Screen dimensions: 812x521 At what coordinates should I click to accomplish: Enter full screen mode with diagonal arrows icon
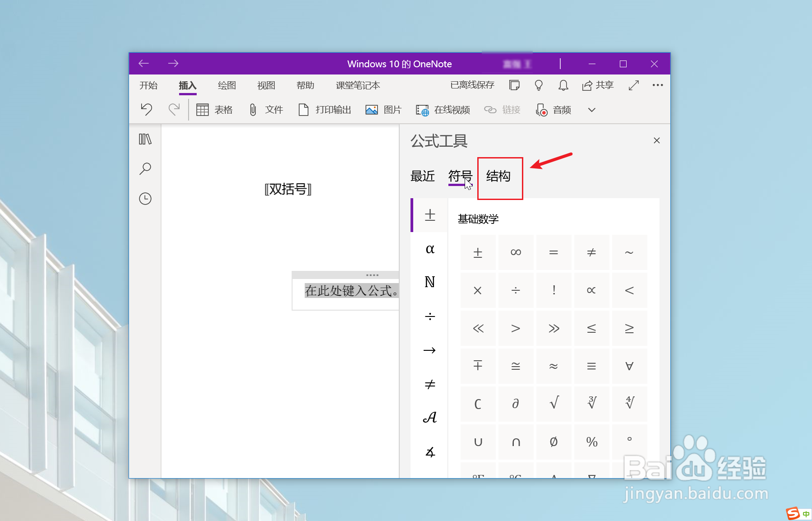tap(634, 85)
